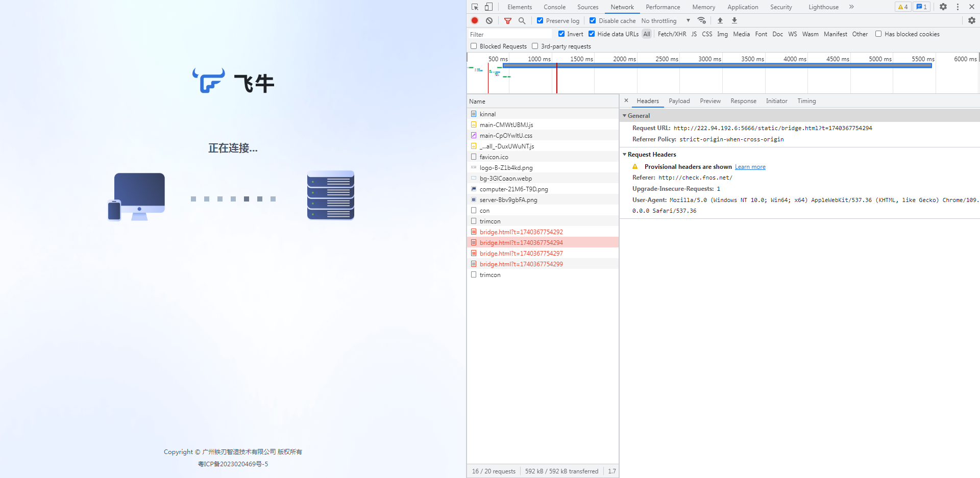Close the DevTools panel

coord(972,7)
